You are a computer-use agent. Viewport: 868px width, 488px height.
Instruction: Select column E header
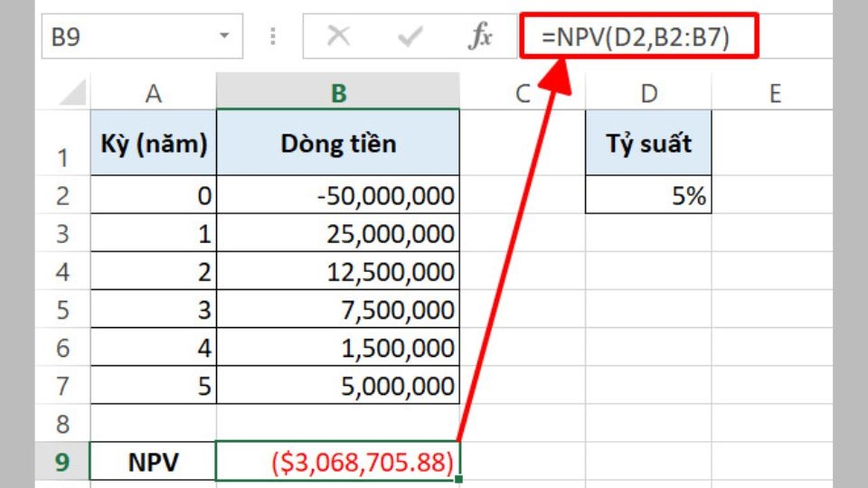775,92
